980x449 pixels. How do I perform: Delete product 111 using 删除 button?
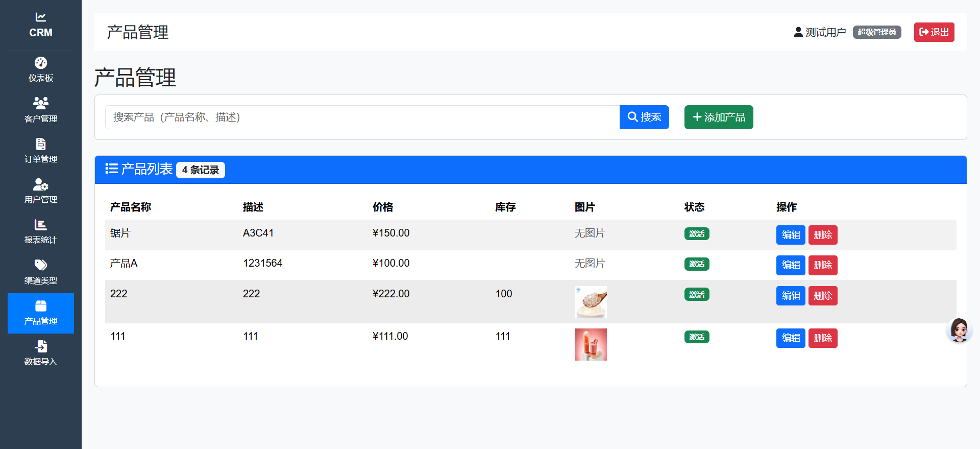(x=822, y=338)
